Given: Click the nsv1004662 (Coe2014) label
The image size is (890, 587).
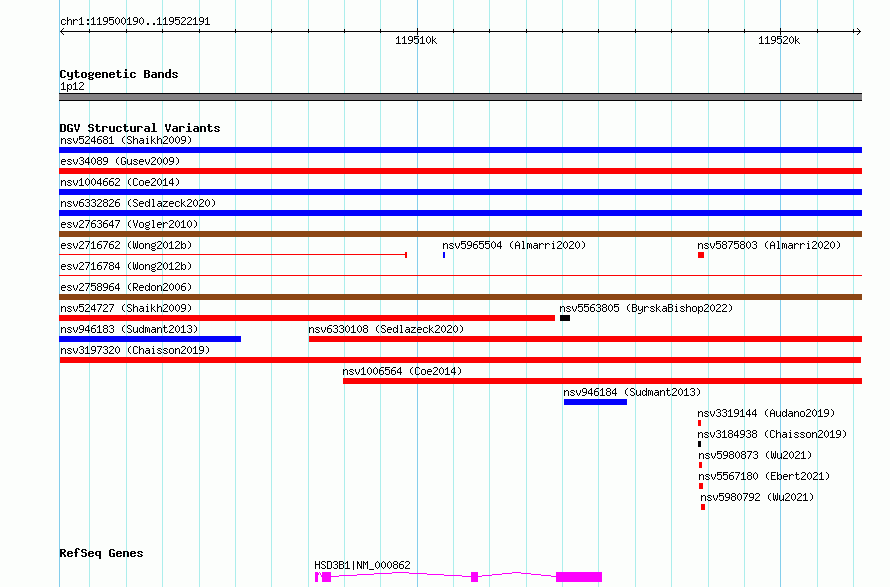Looking at the screenshot, I should pyautogui.click(x=120, y=182).
